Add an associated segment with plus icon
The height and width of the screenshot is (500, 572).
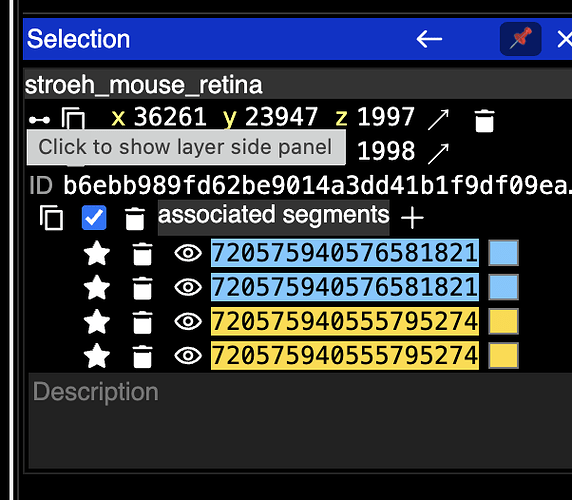point(412,218)
